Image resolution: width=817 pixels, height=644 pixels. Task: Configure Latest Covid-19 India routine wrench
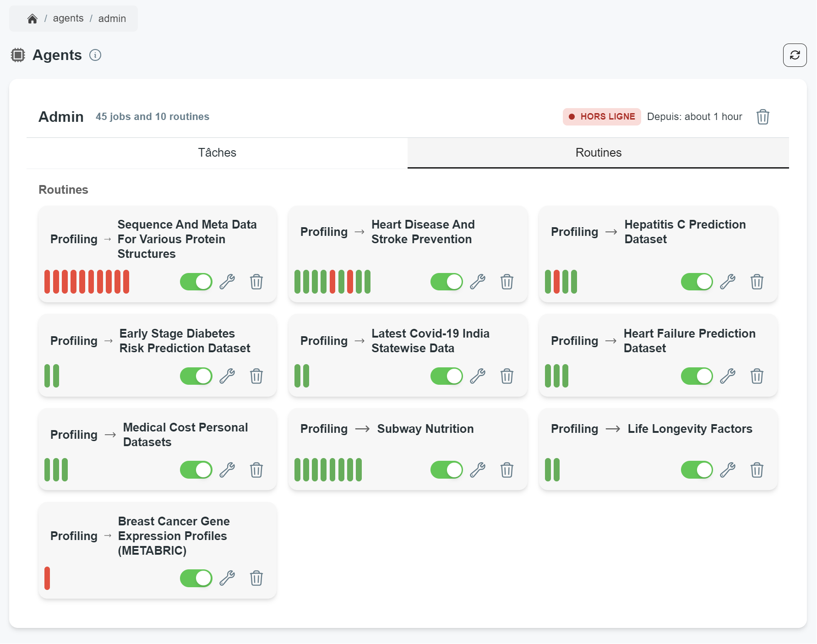[x=478, y=376]
